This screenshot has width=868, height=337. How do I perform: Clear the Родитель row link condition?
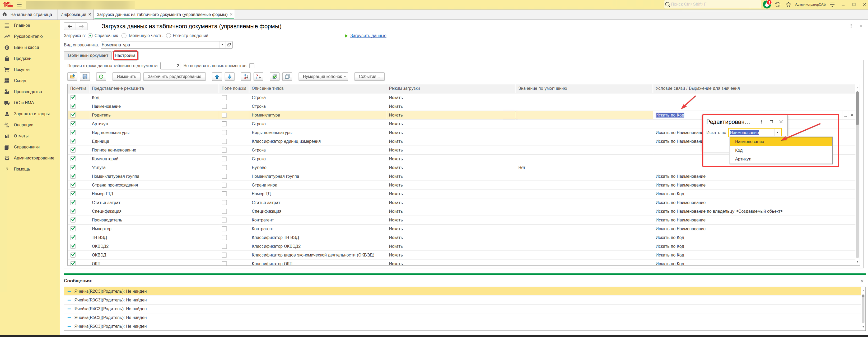pyautogui.click(x=852, y=115)
